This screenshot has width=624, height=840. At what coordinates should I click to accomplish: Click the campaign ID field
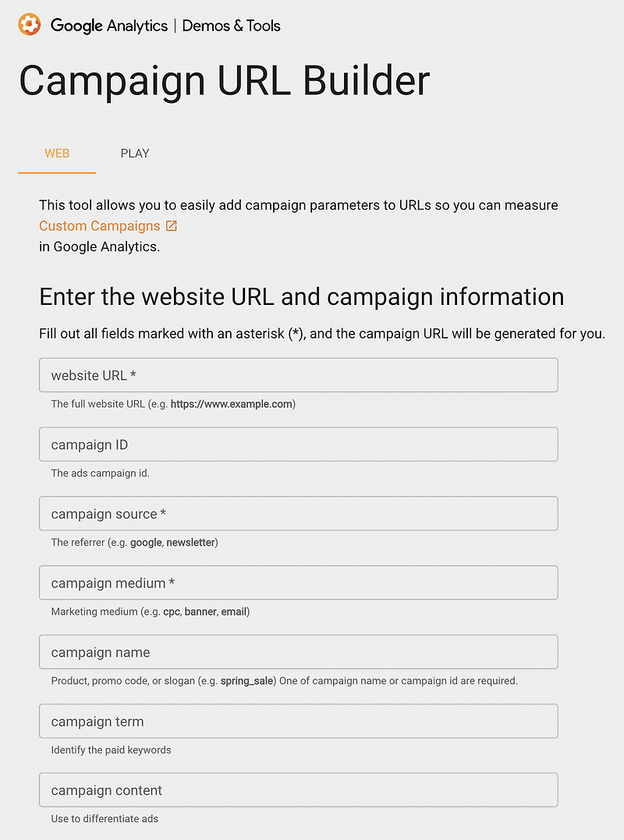pyautogui.click(x=299, y=444)
